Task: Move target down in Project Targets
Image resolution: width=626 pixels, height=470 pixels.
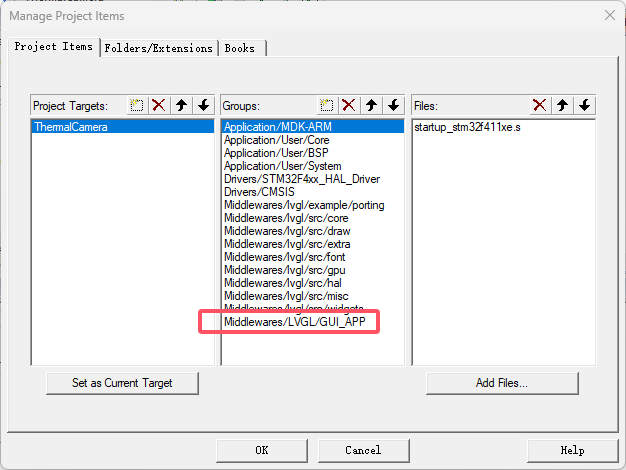Action: (203, 105)
